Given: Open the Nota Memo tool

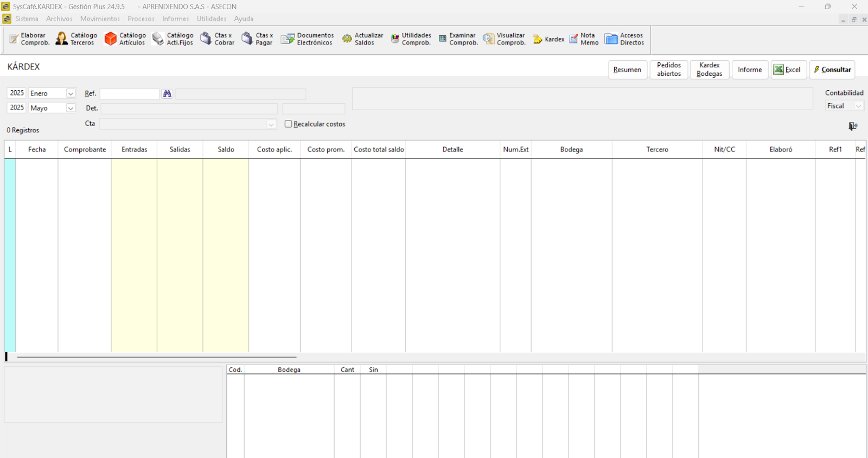Looking at the screenshot, I should (x=584, y=39).
